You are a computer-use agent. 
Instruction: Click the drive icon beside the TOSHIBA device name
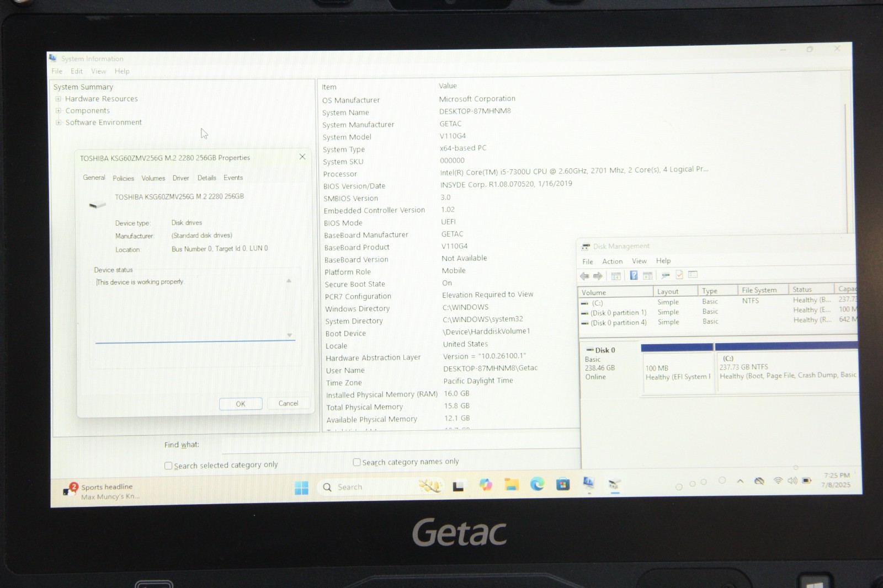tap(98, 205)
